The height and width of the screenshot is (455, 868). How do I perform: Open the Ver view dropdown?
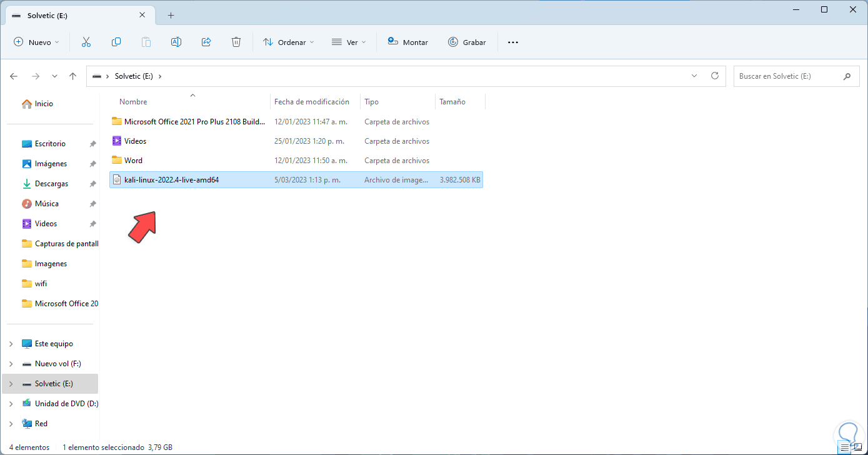point(349,42)
